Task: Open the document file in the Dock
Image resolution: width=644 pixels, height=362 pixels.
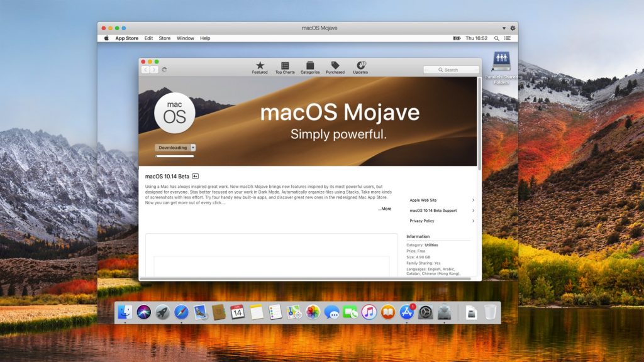Action: click(x=471, y=313)
